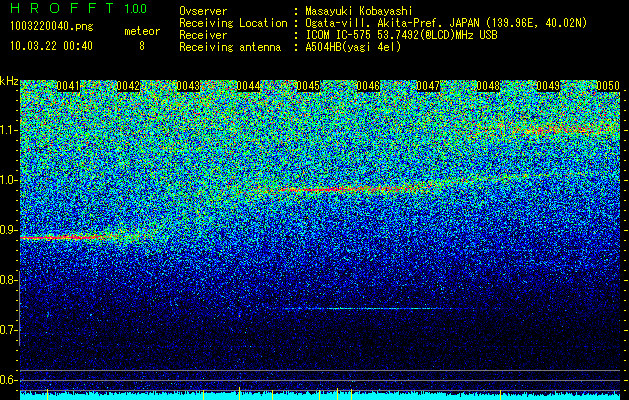Select the 0045 time marker
Screen dimensions: 629x400
tap(308, 86)
